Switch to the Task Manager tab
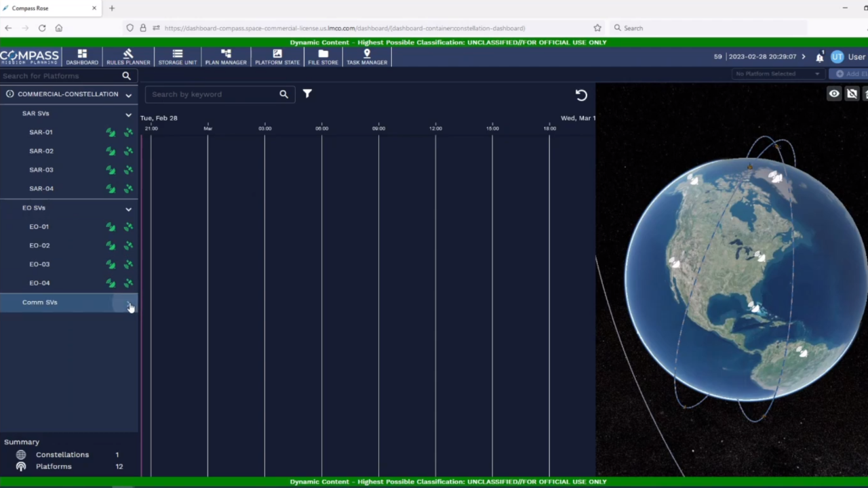The width and height of the screenshot is (868, 488). coord(367,57)
